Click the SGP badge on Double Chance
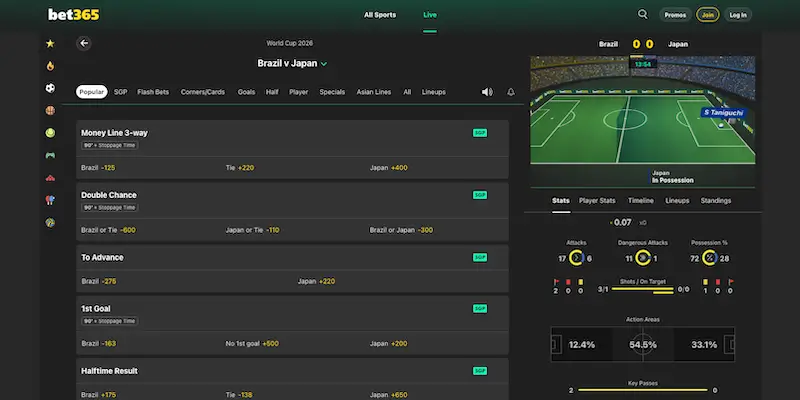The image size is (800, 400). (480, 195)
